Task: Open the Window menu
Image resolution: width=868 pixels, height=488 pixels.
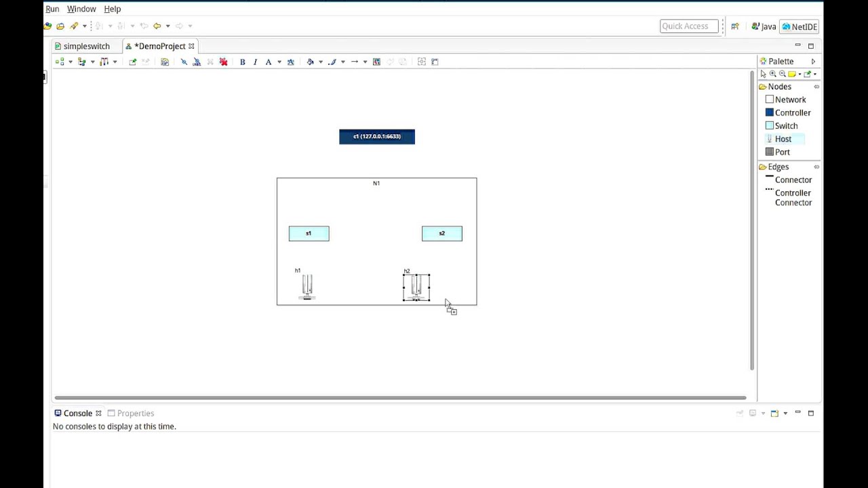Action: 81,9
